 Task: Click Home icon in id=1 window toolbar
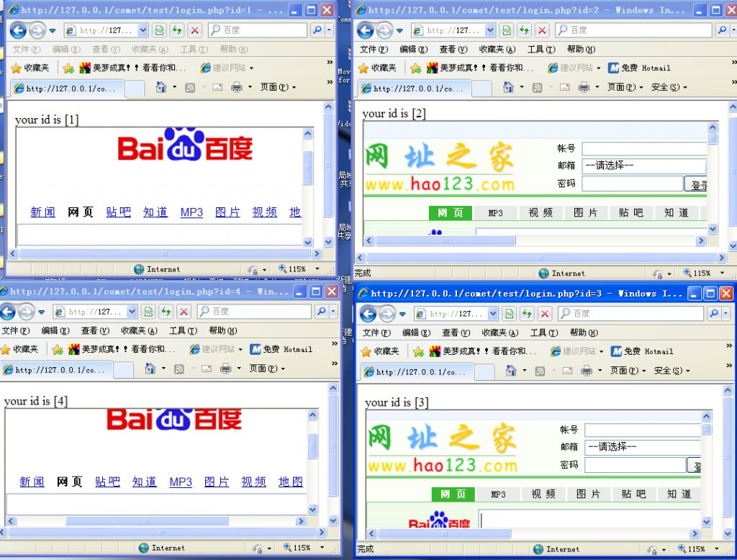click(161, 87)
